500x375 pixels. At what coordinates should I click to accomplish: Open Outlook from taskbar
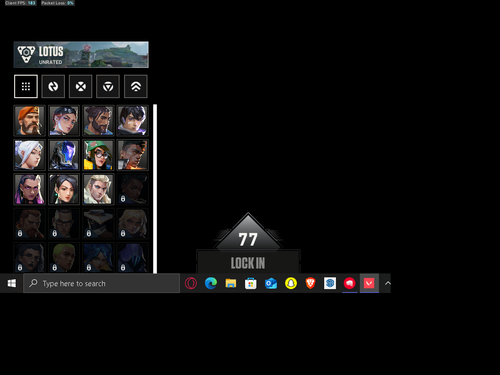[x=271, y=283]
